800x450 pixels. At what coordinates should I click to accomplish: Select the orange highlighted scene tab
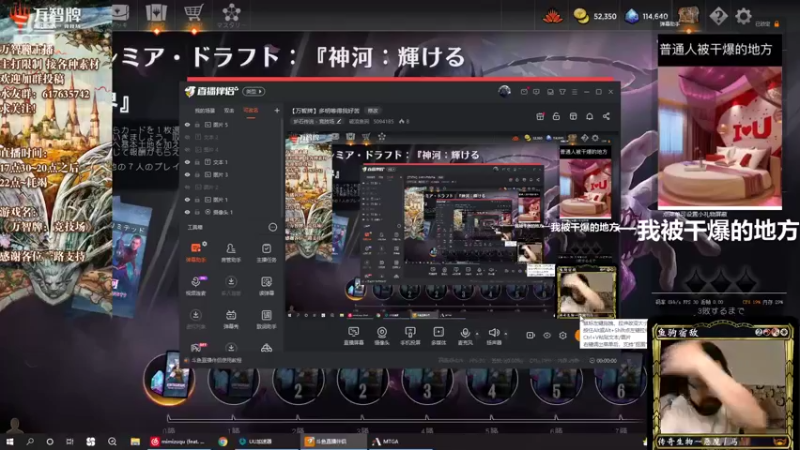[251, 111]
